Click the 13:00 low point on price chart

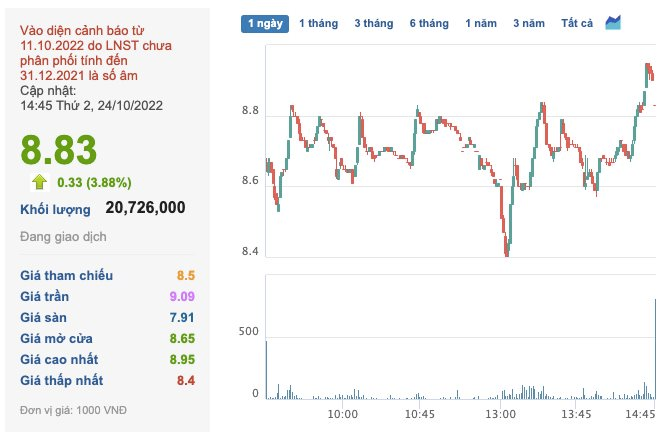click(x=507, y=253)
